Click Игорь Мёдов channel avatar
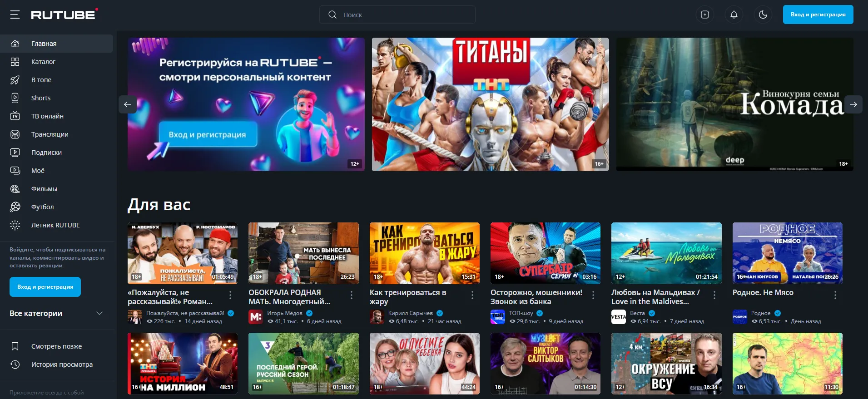Viewport: 868px width, 399px height. pos(256,317)
